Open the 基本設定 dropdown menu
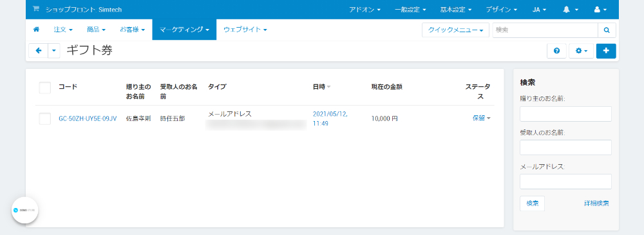The height and width of the screenshot is (235, 644). 455,10
